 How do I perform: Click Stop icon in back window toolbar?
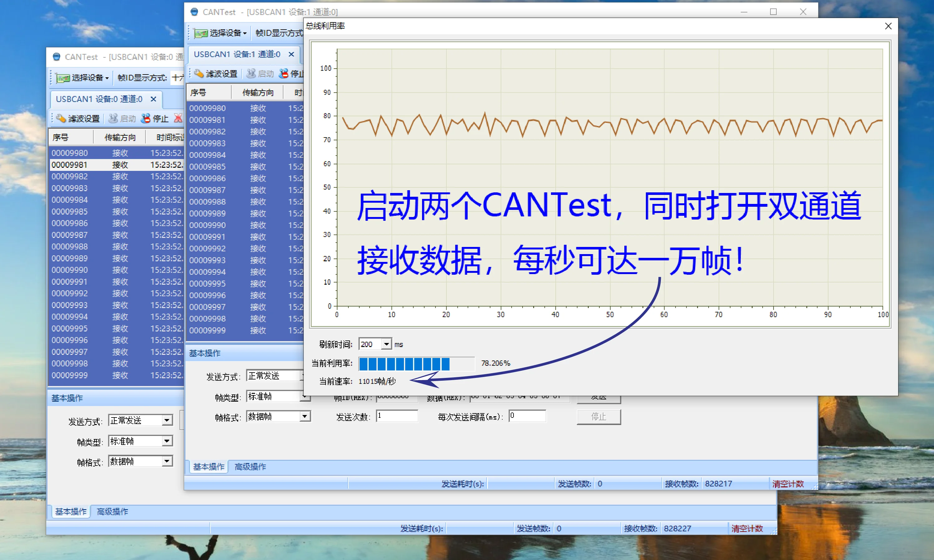145,118
